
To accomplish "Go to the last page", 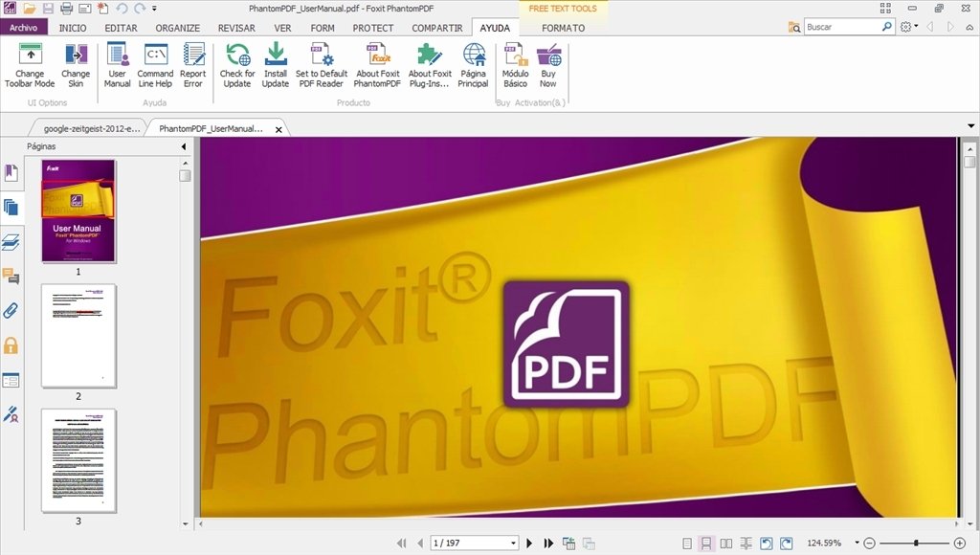I will 548,544.
